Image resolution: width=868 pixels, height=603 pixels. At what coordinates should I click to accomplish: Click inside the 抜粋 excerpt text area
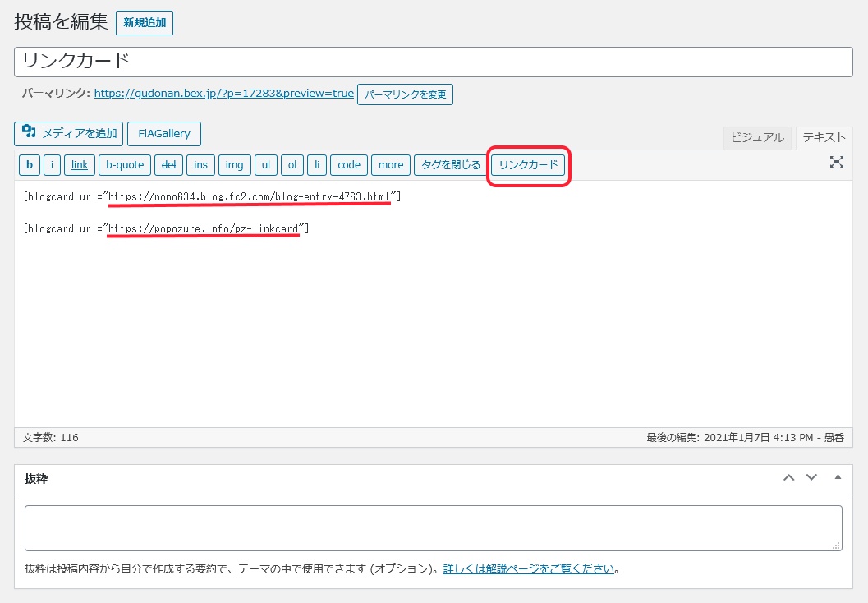(x=433, y=527)
